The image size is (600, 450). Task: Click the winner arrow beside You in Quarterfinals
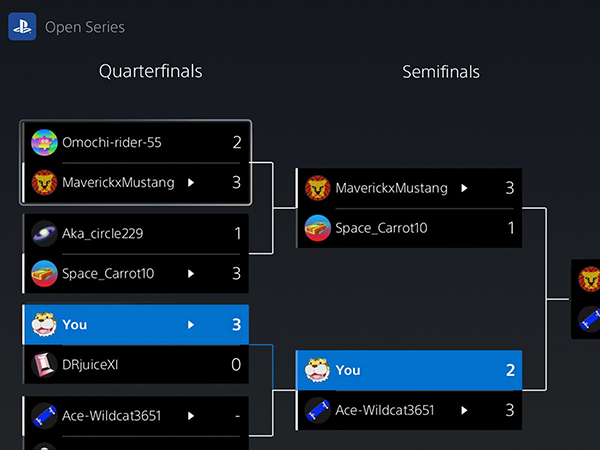click(191, 325)
